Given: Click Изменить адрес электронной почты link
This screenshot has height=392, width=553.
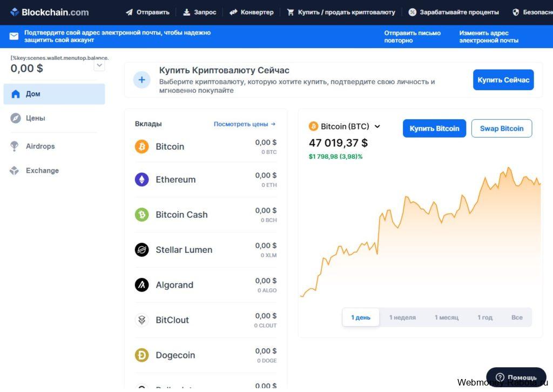Looking at the screenshot, I should coord(488,37).
